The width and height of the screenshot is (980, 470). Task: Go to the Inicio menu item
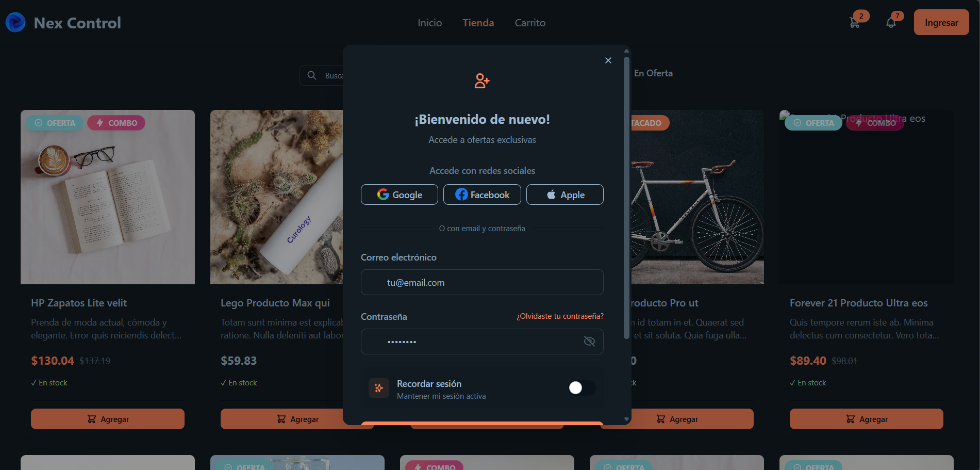point(430,23)
